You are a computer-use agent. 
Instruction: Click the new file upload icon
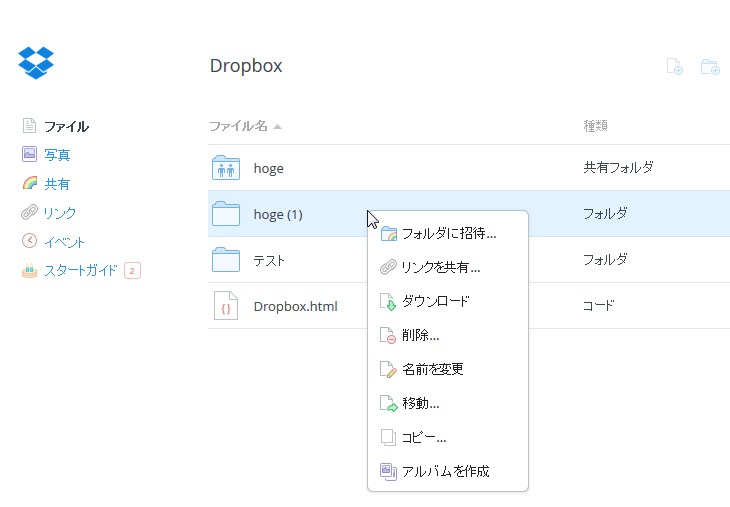pos(675,67)
